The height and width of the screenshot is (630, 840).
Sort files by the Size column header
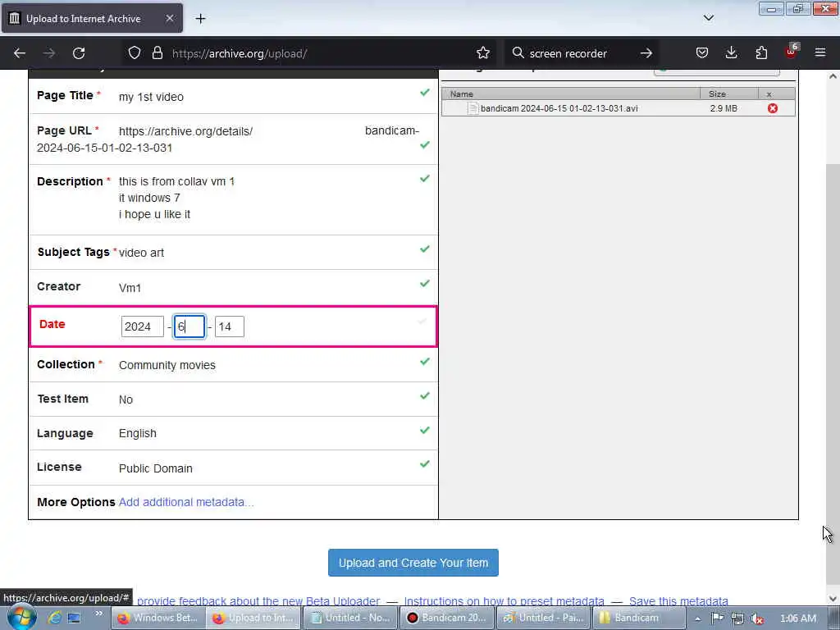tap(729, 94)
